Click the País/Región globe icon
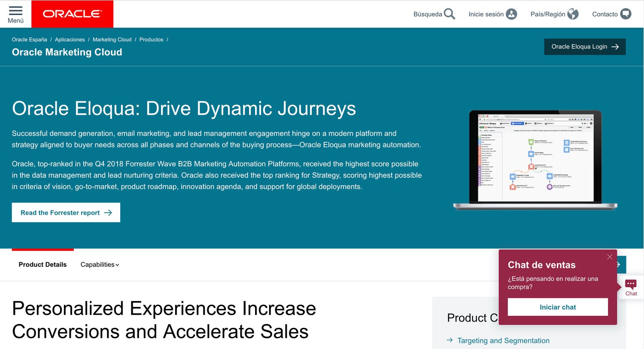The height and width of the screenshot is (349, 644). tap(573, 14)
